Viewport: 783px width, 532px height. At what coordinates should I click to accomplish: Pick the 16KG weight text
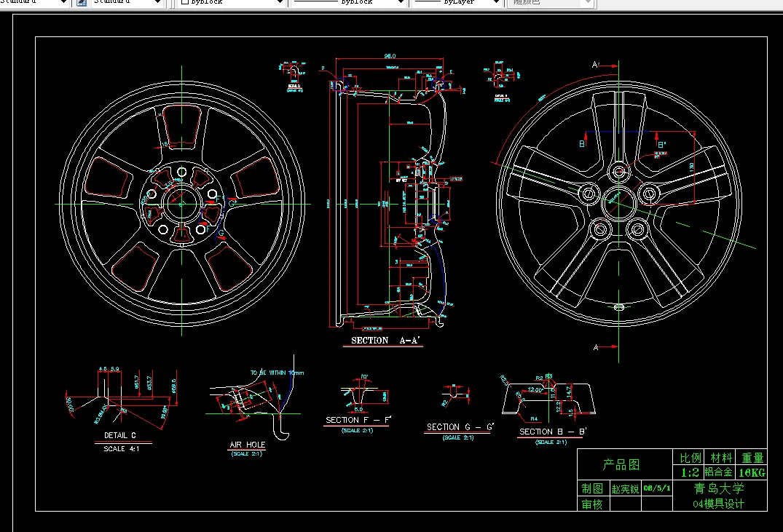tap(752, 473)
